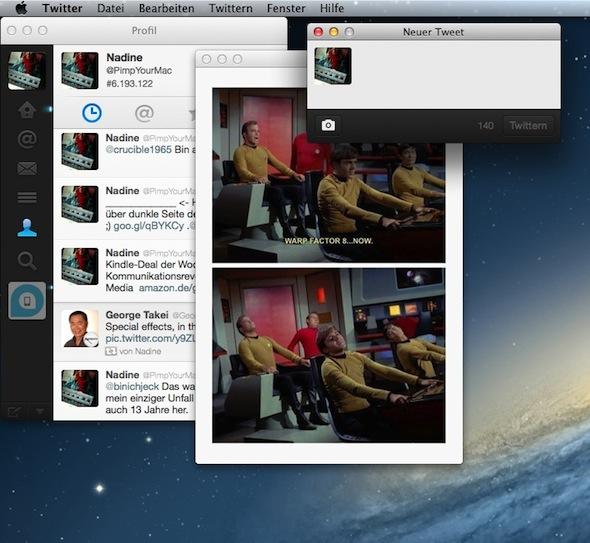590x543 pixels.
Task: Open Direct Messages envelope icon
Action: pos(27,168)
